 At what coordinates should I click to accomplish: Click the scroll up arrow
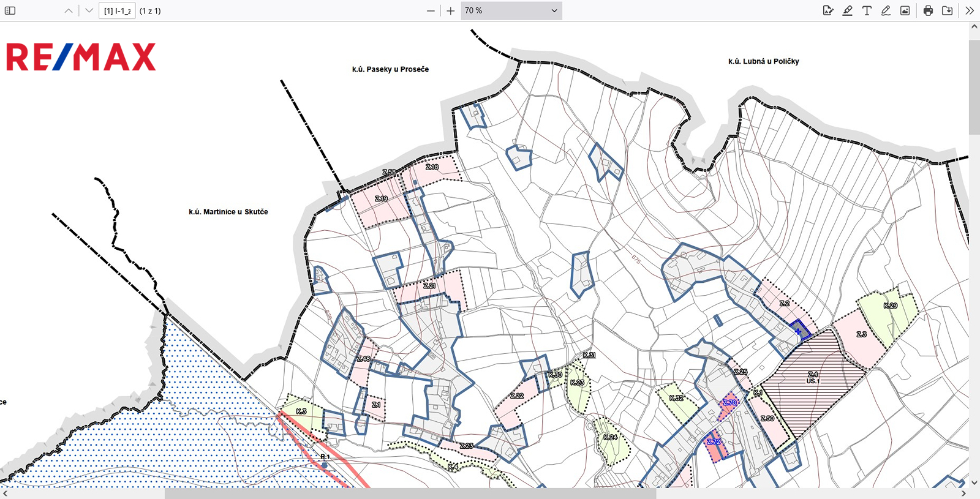[x=974, y=27]
